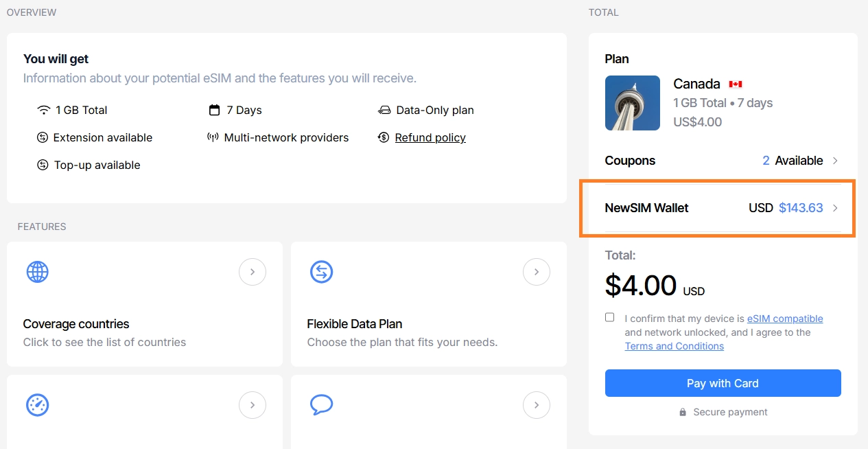Expand the Flexible Data Plan card arrow
Image resolution: width=868 pixels, height=449 pixels.
[x=537, y=272]
